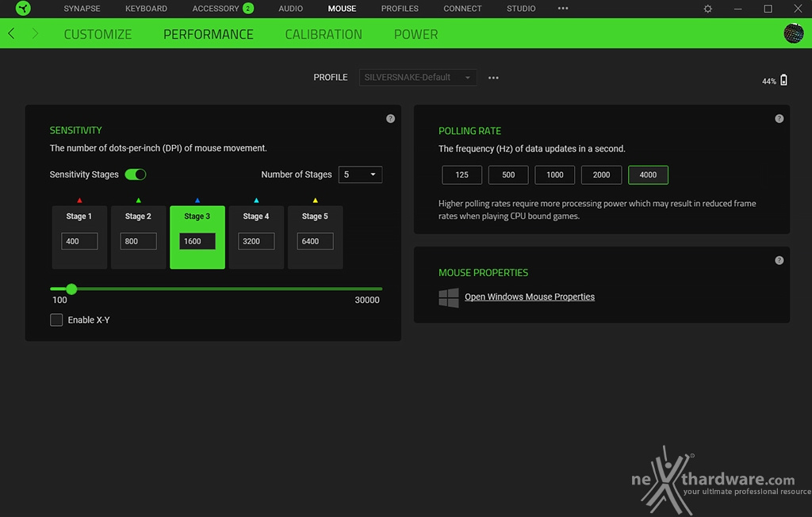812x517 pixels.
Task: Click the Windows logo icon
Action: coord(449,298)
